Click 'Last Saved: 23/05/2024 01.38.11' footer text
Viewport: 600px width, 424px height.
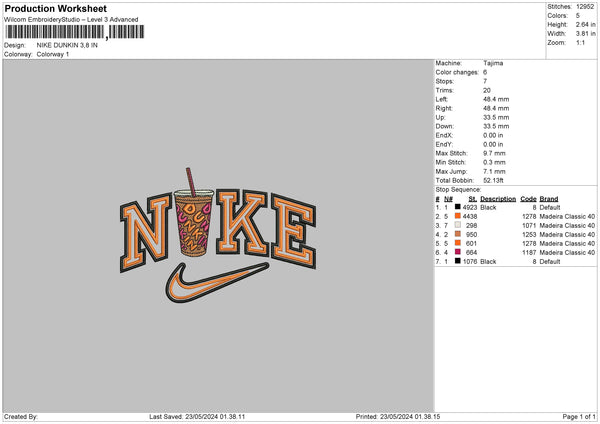coord(197,417)
